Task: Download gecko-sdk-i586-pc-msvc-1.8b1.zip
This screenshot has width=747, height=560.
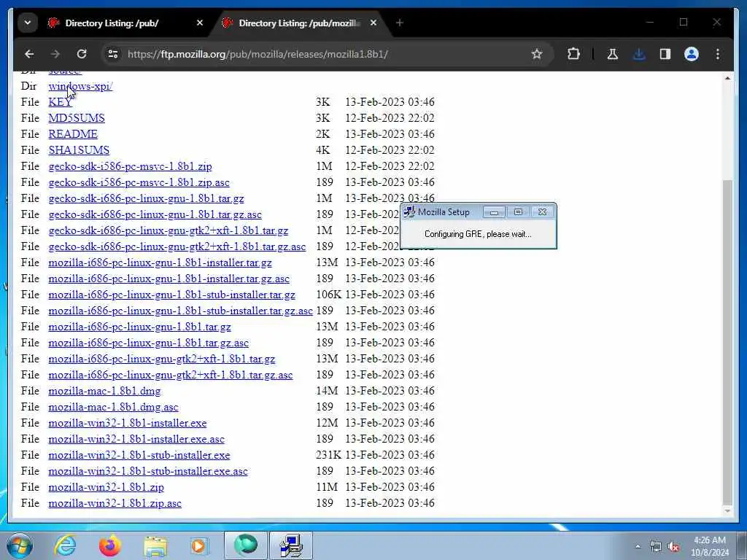Action: point(130,166)
